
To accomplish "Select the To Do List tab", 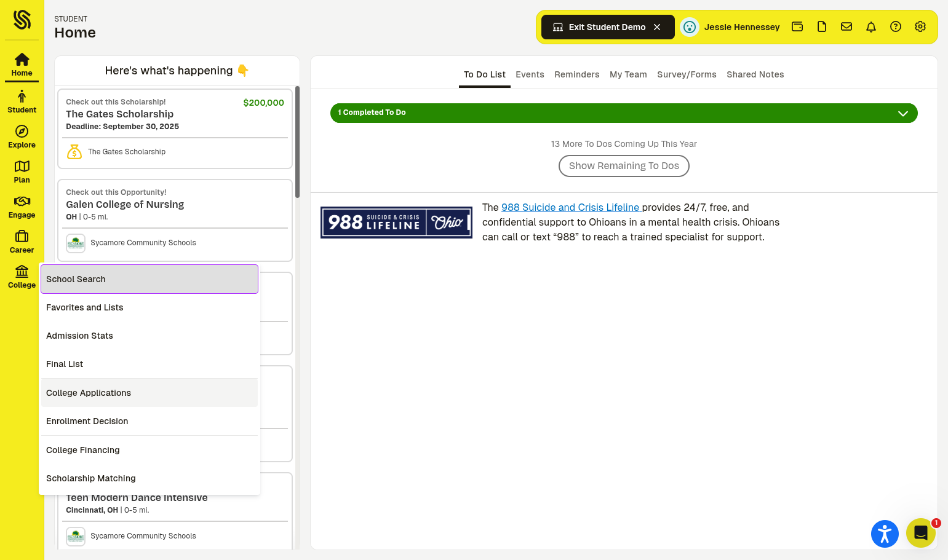I will point(485,74).
